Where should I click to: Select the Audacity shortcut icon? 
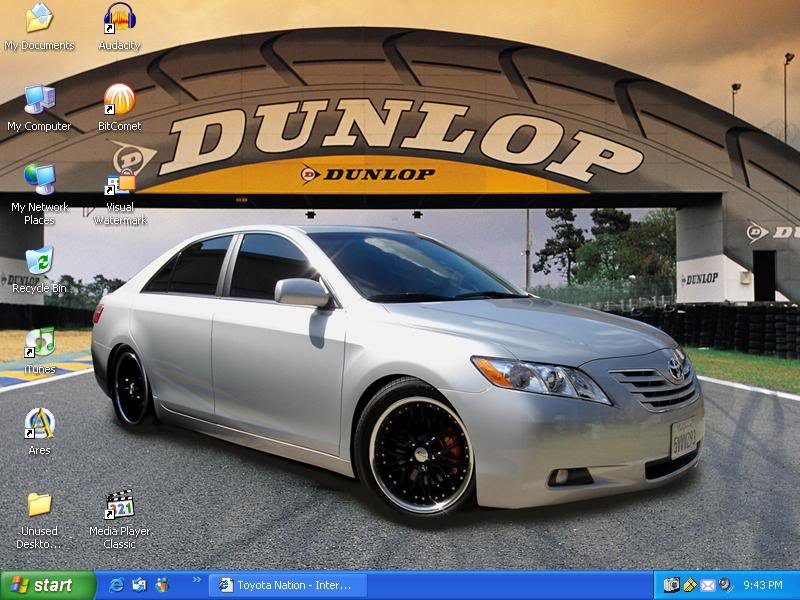pyautogui.click(x=119, y=27)
